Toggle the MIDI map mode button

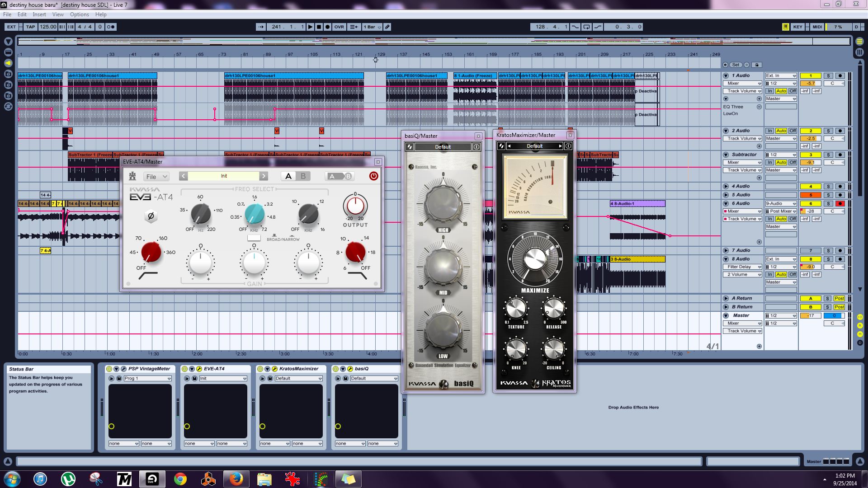(817, 27)
